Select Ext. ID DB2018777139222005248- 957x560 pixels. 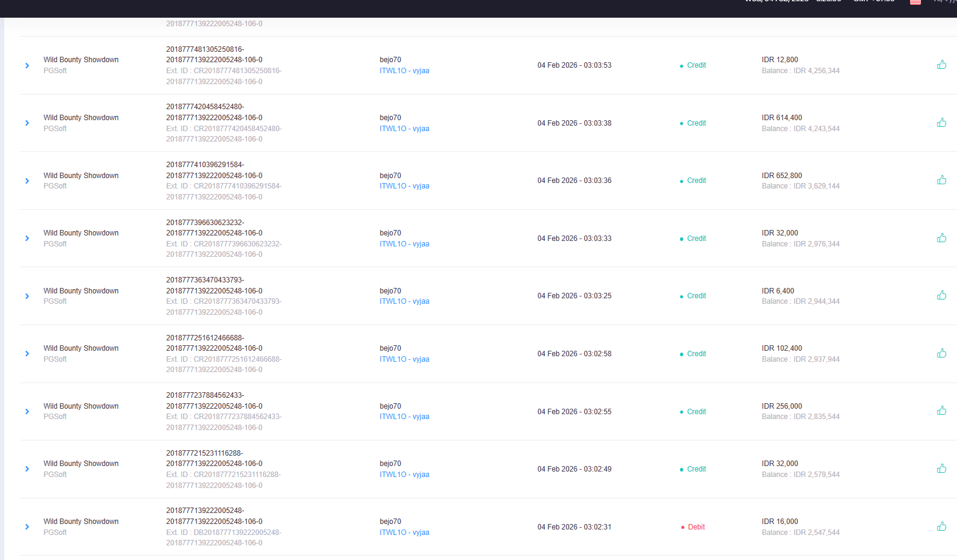[224, 533]
